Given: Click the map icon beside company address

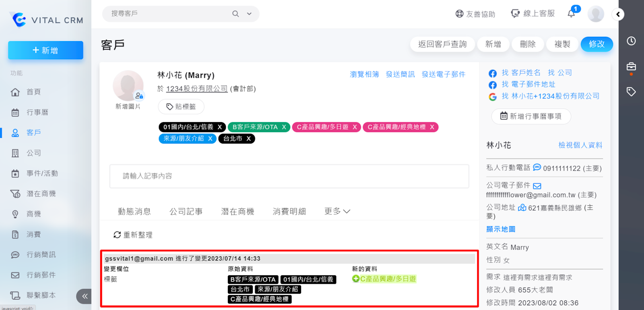Looking at the screenshot, I should 522,208.
